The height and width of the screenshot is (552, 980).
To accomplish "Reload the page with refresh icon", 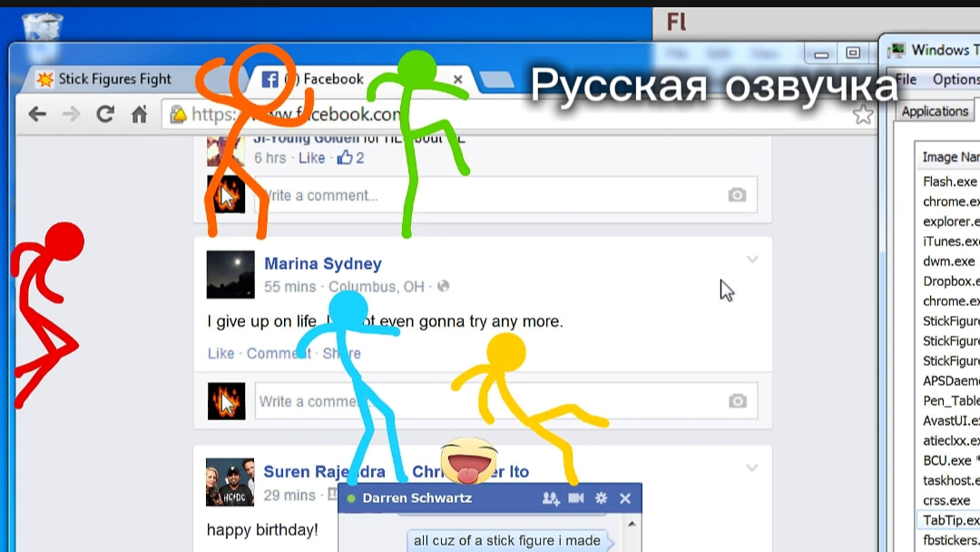I will click(x=105, y=113).
